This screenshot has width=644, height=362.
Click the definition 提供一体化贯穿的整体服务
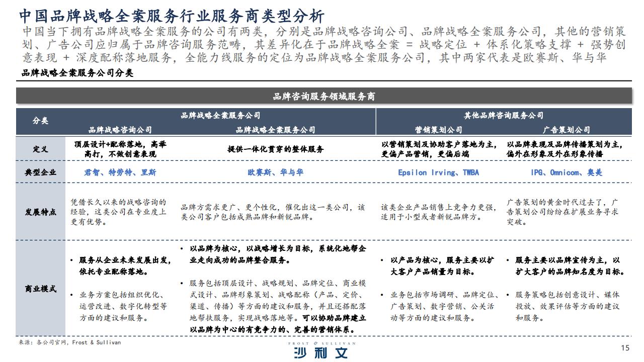click(276, 149)
